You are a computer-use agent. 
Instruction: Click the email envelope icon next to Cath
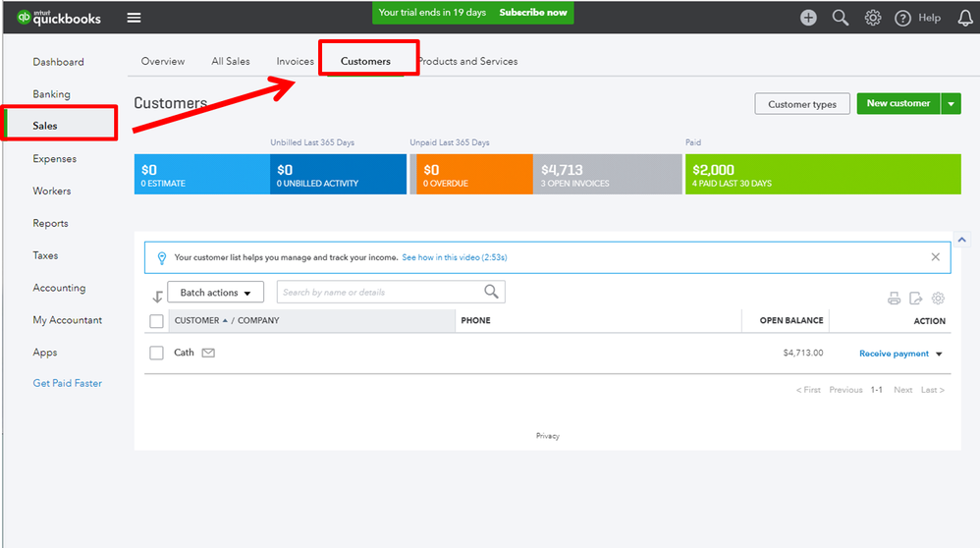[x=208, y=353]
